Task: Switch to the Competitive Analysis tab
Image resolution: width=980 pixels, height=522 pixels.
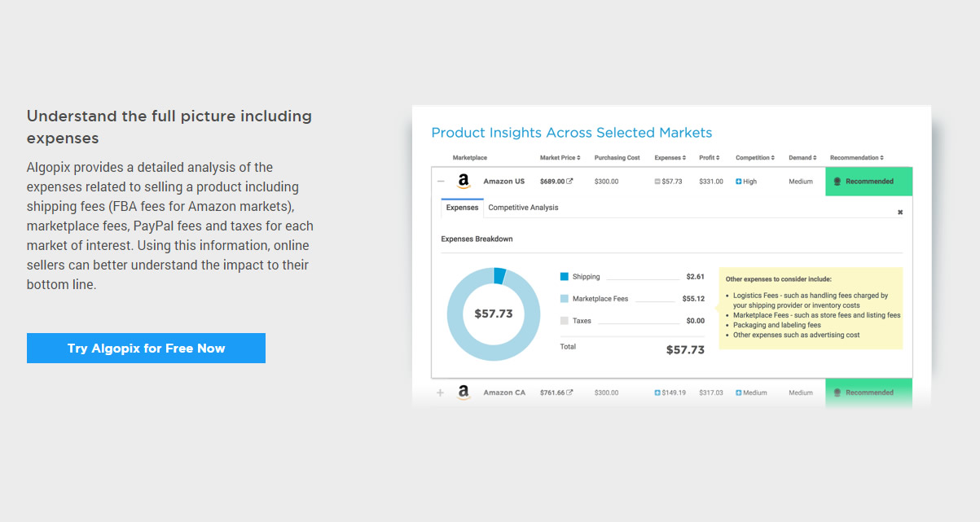Action: [523, 208]
